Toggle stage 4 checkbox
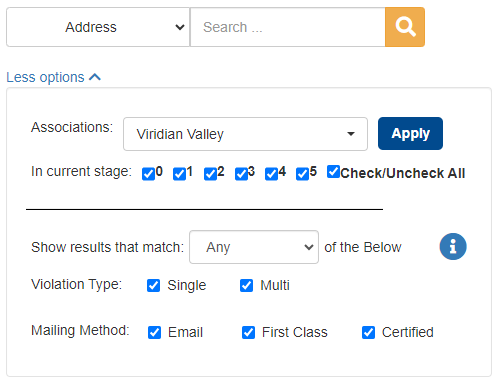This screenshot has height=384, width=499. pos(271,174)
